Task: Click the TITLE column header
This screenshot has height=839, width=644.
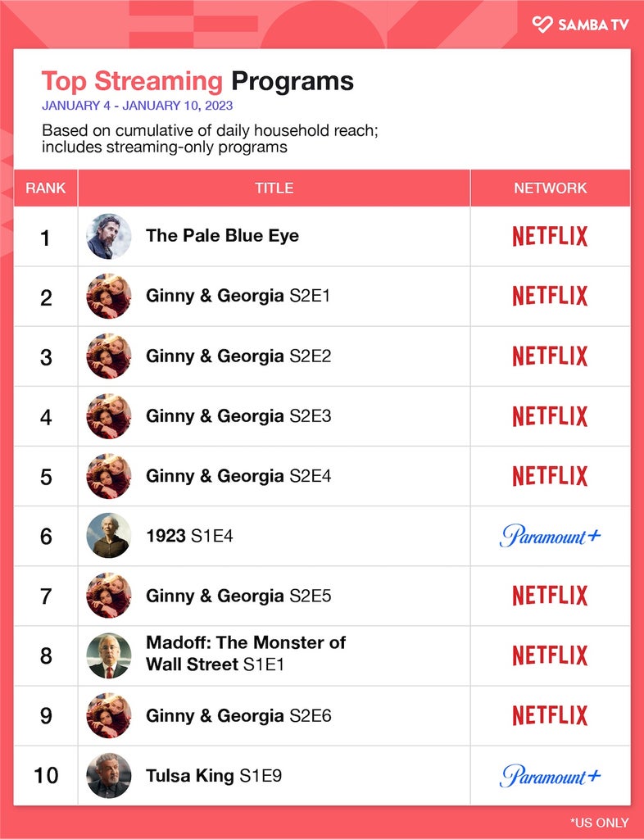Action: click(x=274, y=188)
